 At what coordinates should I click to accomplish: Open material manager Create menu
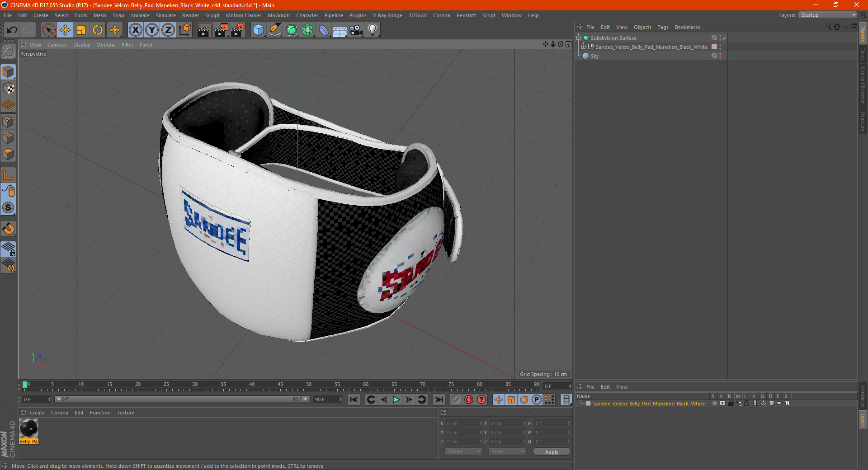(x=37, y=413)
